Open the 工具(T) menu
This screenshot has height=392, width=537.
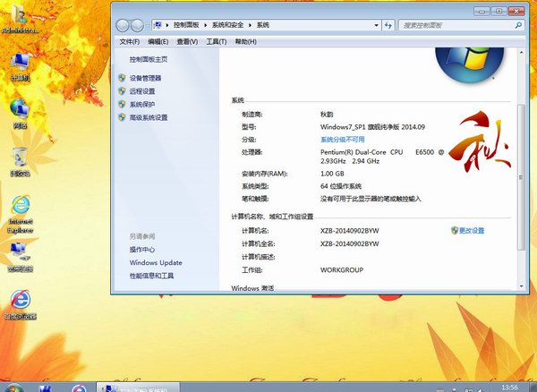point(216,41)
